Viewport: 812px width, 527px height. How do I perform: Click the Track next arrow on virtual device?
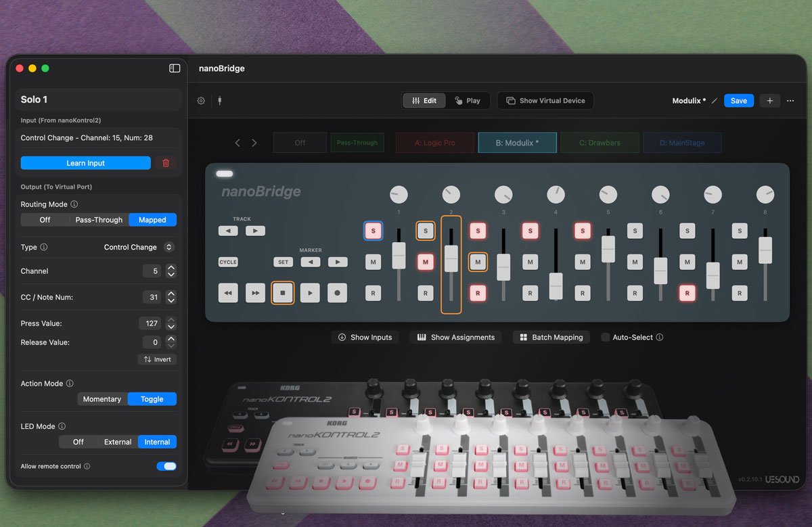click(255, 231)
